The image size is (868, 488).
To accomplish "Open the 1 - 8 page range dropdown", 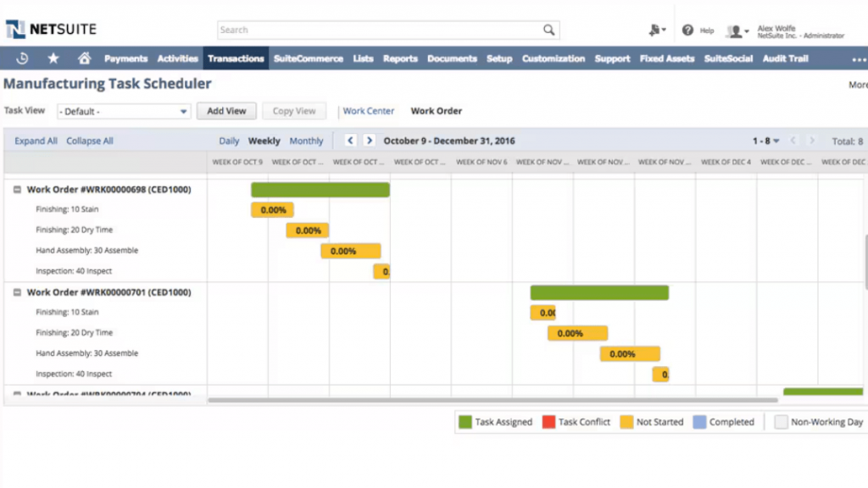I will (765, 141).
